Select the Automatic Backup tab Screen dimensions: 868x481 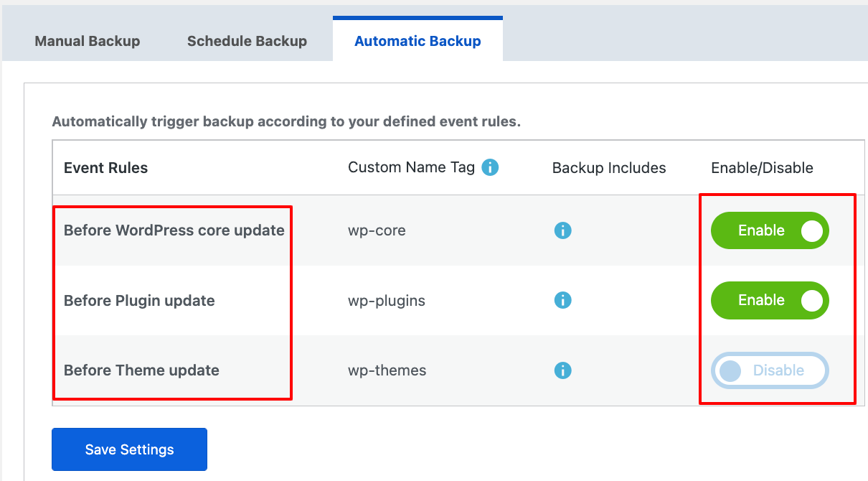tap(418, 41)
